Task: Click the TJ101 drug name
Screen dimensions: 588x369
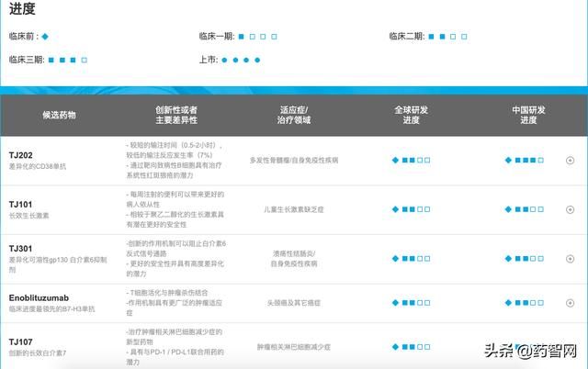Action: pos(20,204)
